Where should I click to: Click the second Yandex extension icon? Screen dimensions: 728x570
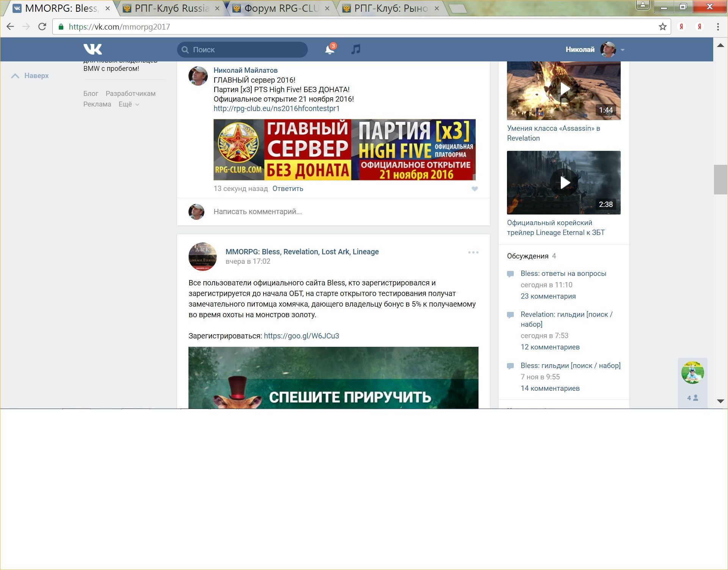click(700, 27)
